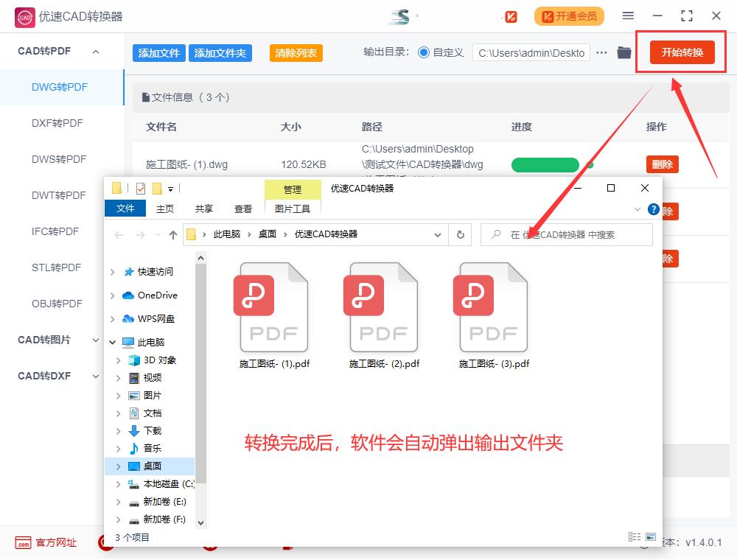Collapse the CAD转PDF sidebar section
Image resolution: width=737 pixels, height=560 pixels.
pos(94,51)
